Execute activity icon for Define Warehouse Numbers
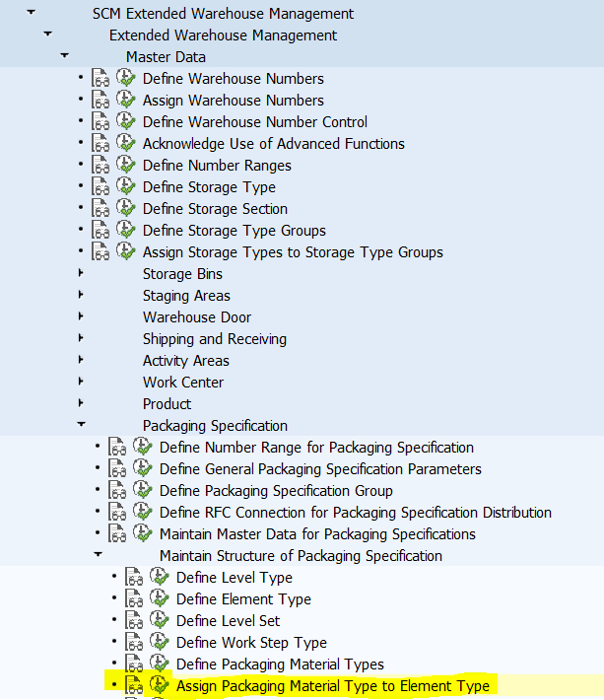The image size is (604, 700). pos(126,78)
